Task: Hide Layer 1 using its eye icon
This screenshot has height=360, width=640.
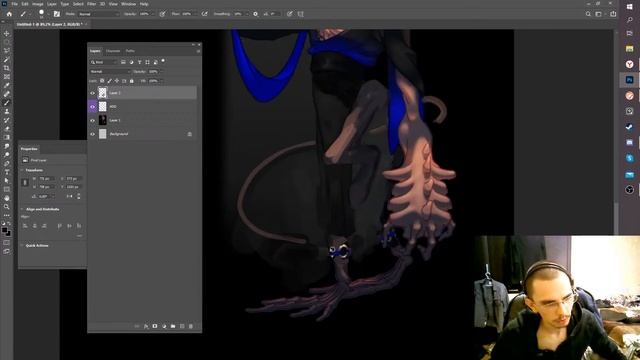Action: tap(93, 120)
